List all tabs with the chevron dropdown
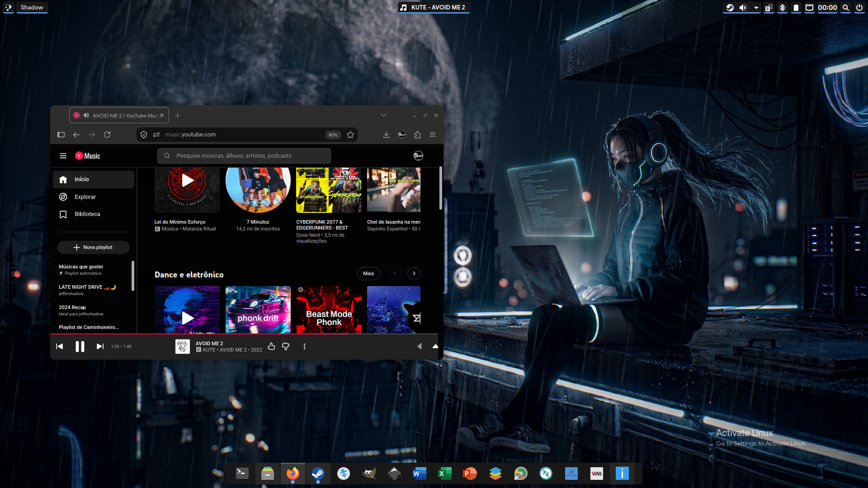This screenshot has width=868, height=488. 383,115
